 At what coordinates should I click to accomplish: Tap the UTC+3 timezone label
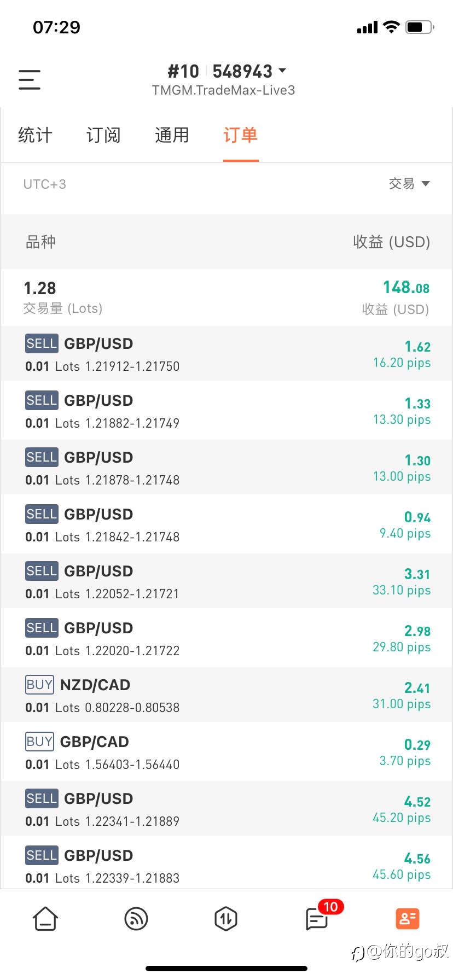tap(44, 184)
